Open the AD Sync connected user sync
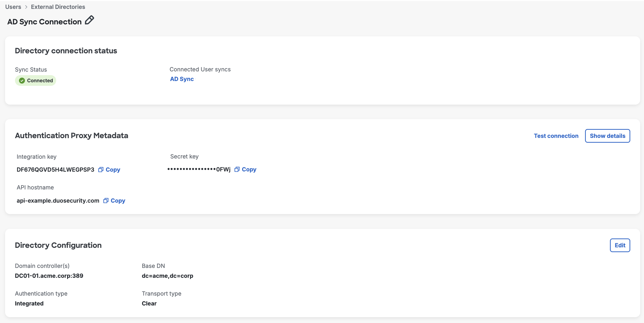The width and height of the screenshot is (644, 323). (x=182, y=79)
